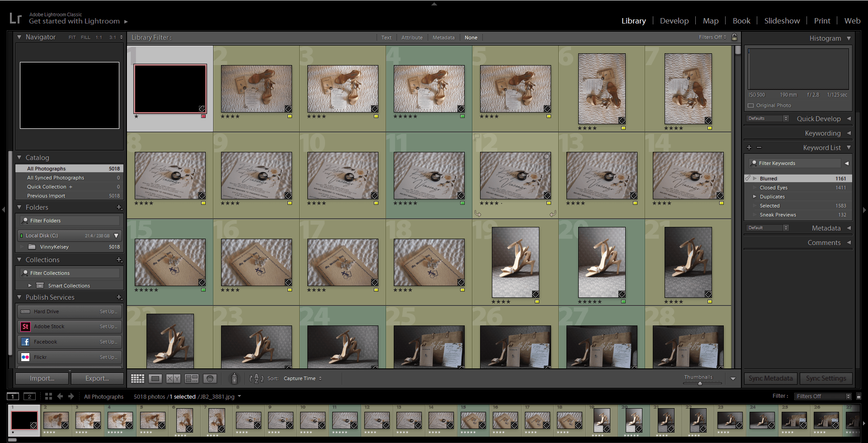
Task: Switch to Loupe view
Action: [155, 378]
